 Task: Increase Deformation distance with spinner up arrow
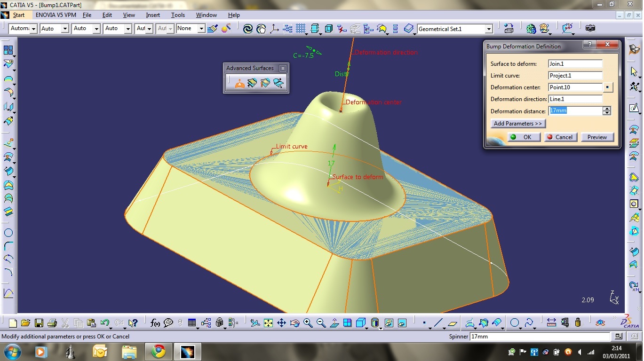point(607,109)
